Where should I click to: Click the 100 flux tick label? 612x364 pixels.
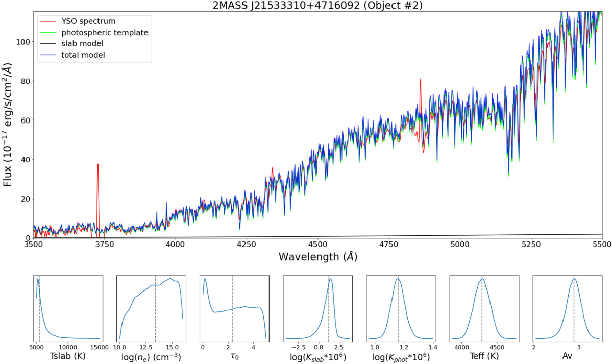pyautogui.click(x=22, y=42)
